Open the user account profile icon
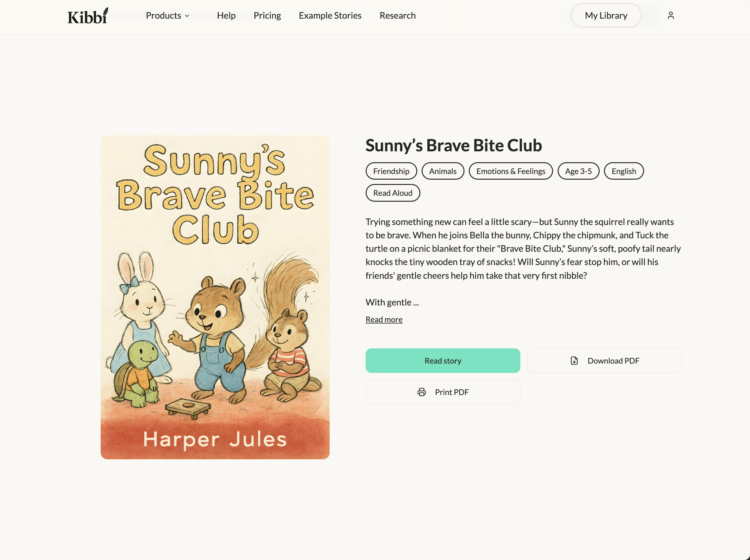The width and height of the screenshot is (750, 560). (671, 16)
